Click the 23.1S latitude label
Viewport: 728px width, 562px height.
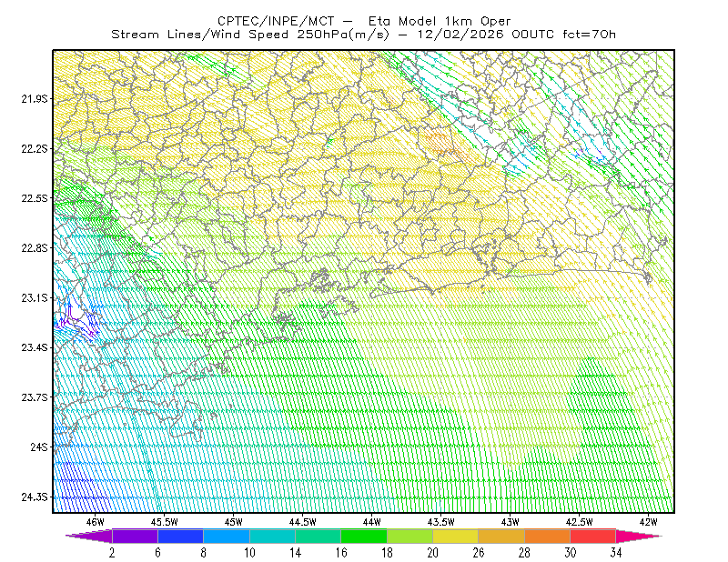pyautogui.click(x=35, y=297)
